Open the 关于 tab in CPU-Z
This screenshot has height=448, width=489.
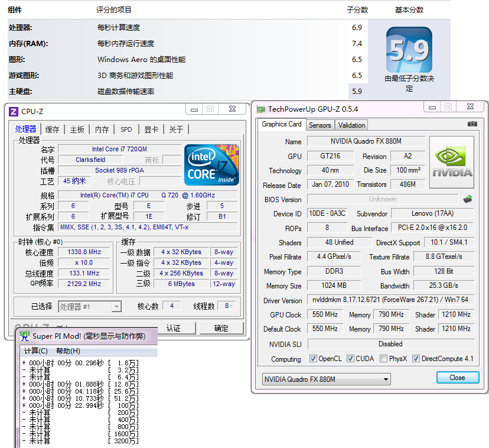176,129
